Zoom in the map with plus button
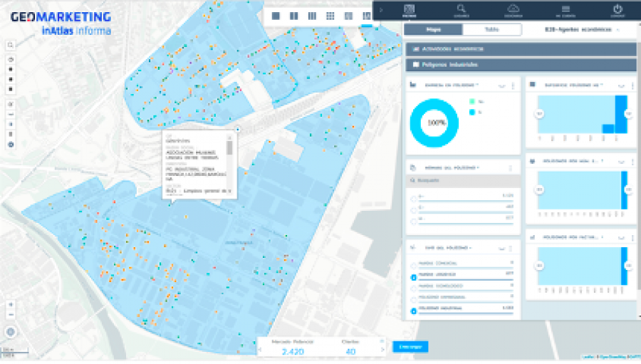The width and height of the screenshot is (641, 364). coord(11,305)
